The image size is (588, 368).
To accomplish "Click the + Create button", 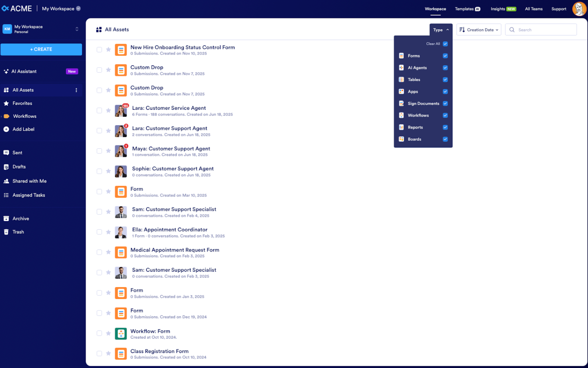I will click(41, 49).
